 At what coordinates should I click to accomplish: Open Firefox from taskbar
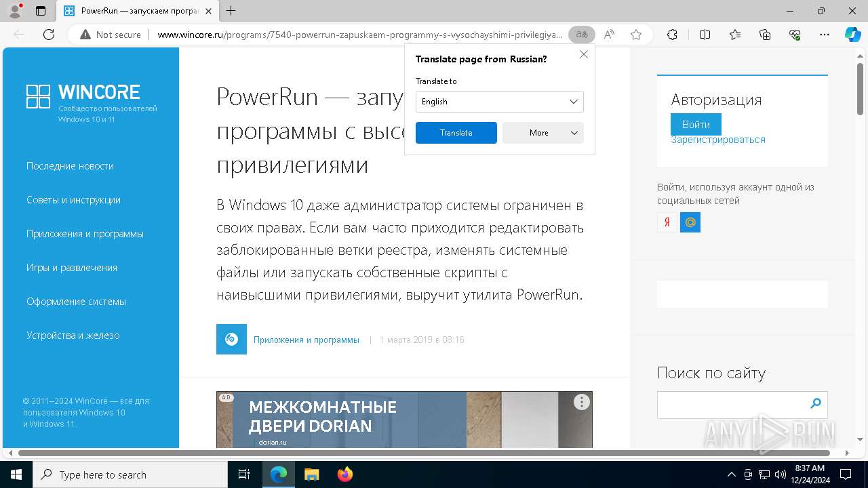coord(344,474)
